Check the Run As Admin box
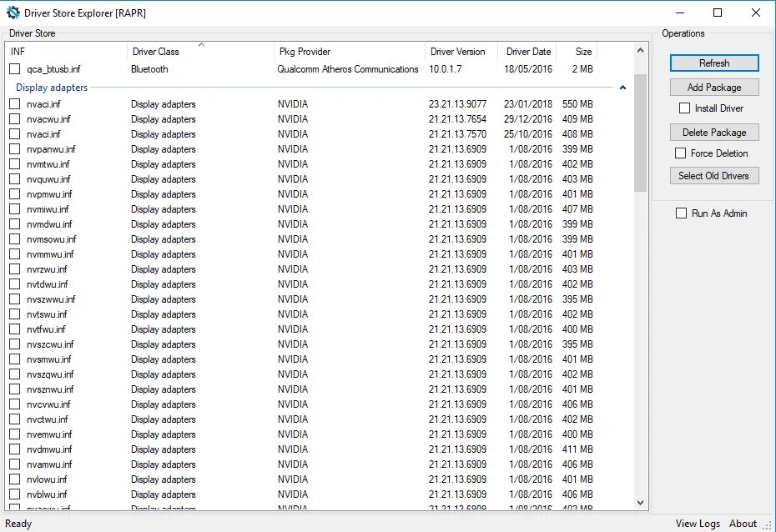 (x=682, y=213)
